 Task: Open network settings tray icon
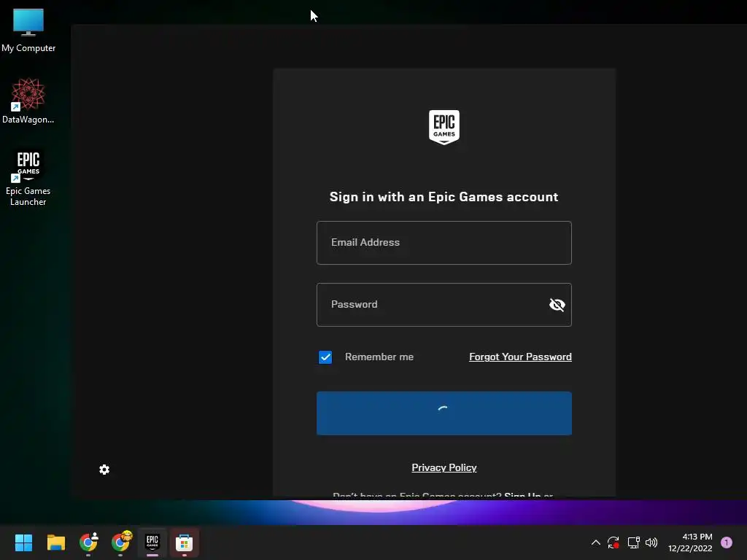tap(633, 542)
